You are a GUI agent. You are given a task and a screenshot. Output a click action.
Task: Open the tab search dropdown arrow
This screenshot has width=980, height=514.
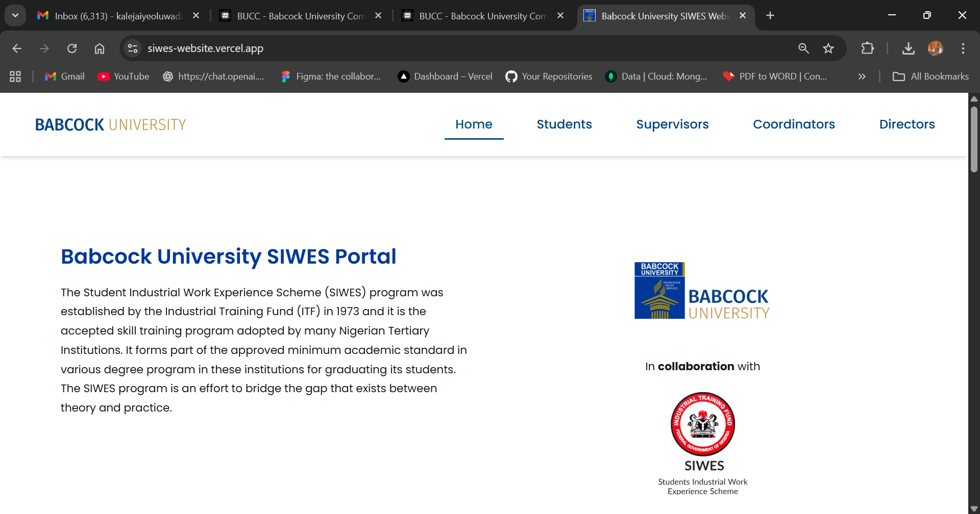[x=15, y=15]
